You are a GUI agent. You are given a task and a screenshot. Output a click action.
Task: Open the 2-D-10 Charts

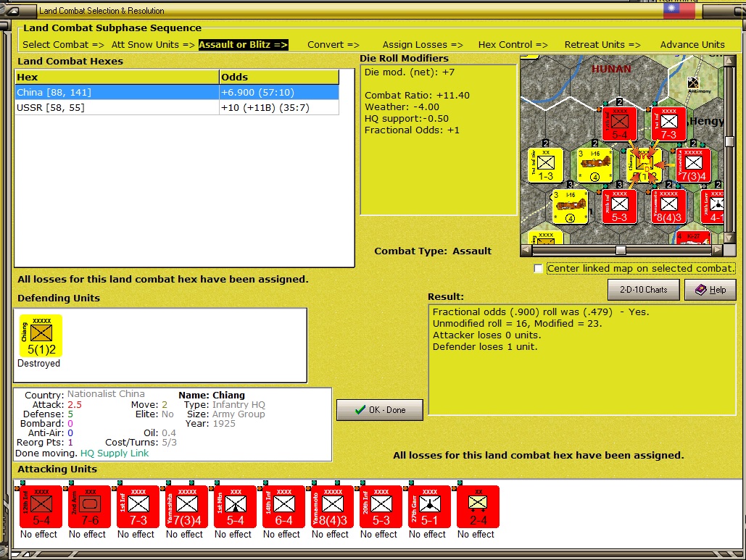point(643,290)
